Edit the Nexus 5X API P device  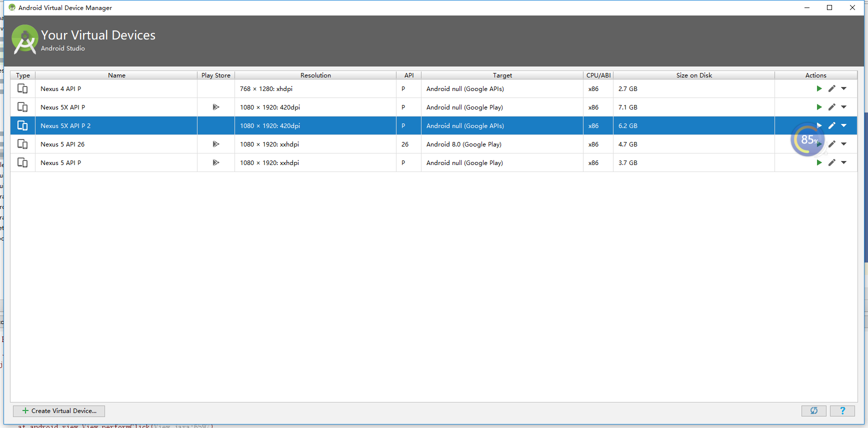pyautogui.click(x=831, y=107)
